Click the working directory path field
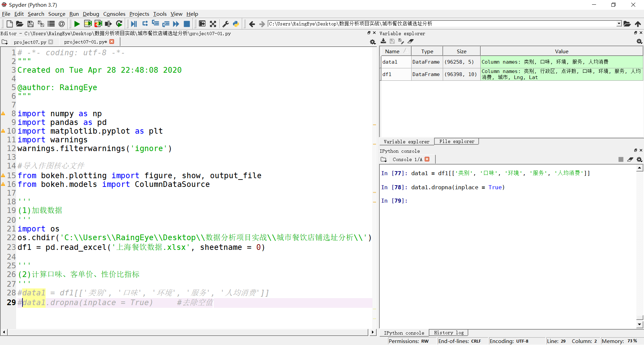Screen dimensions: 644x345 pyautogui.click(x=442, y=24)
